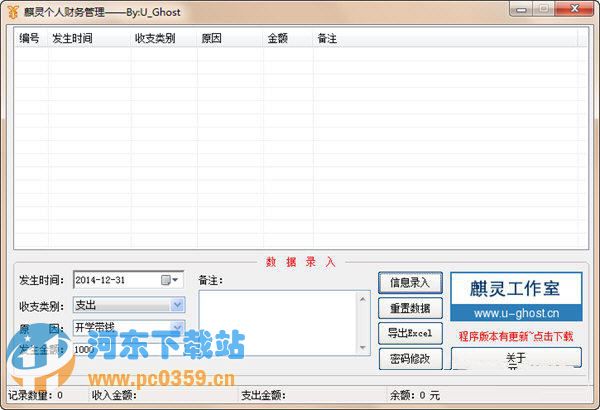Click the 重置数据 button
This screenshot has width=600, height=410.
[x=410, y=308]
